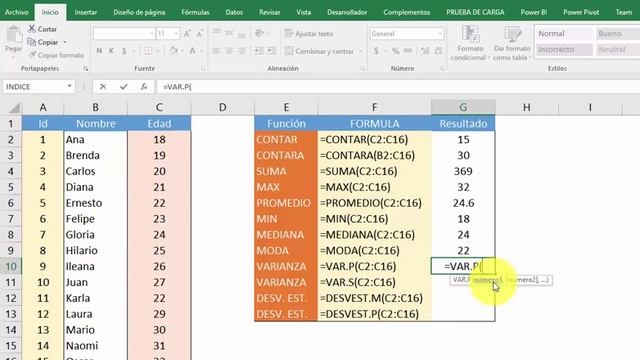Increase font size with larger A

[x=187, y=34]
